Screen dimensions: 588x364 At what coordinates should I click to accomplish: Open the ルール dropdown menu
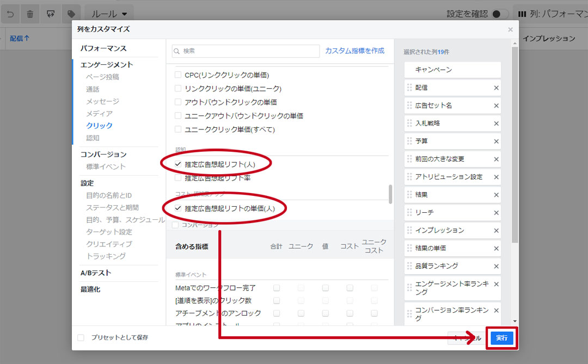[109, 14]
